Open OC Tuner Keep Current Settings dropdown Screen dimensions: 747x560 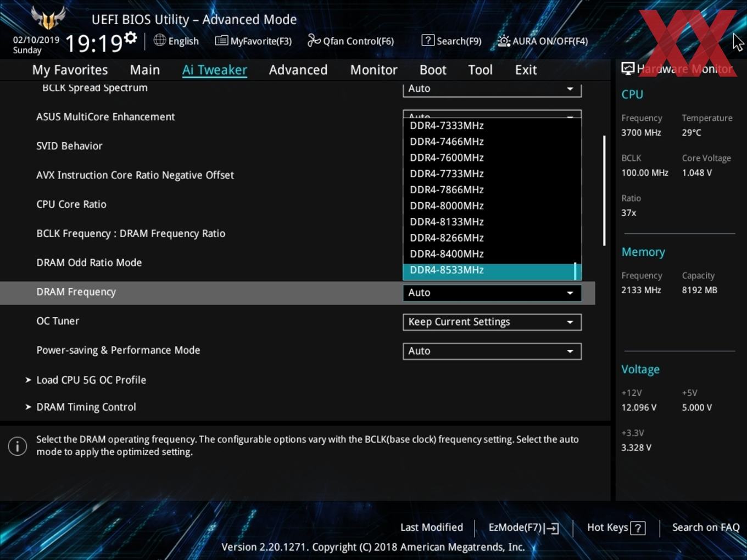pos(492,322)
